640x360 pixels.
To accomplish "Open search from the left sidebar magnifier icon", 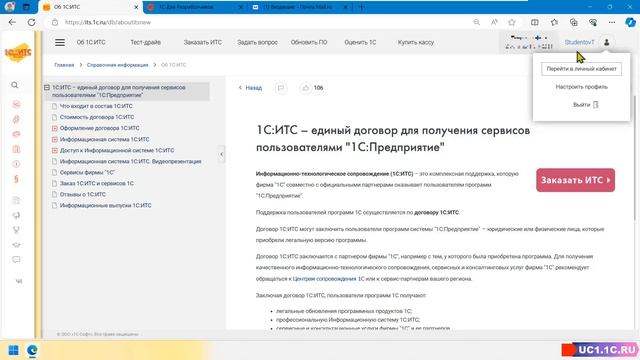I will [15, 85].
